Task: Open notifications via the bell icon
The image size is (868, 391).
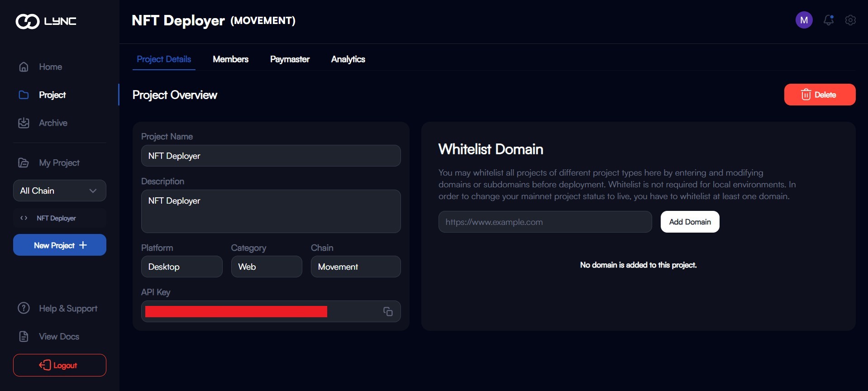Action: pos(829,20)
